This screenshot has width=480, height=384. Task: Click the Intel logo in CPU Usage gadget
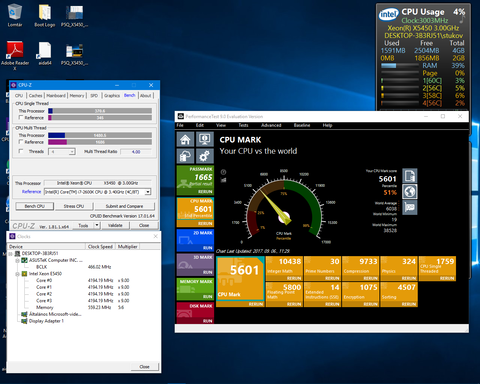click(389, 14)
